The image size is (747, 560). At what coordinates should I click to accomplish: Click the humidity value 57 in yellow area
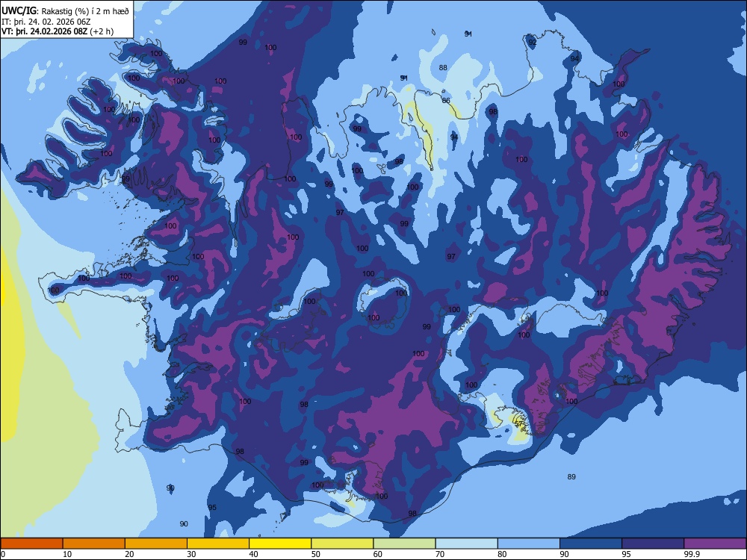pyautogui.click(x=519, y=423)
